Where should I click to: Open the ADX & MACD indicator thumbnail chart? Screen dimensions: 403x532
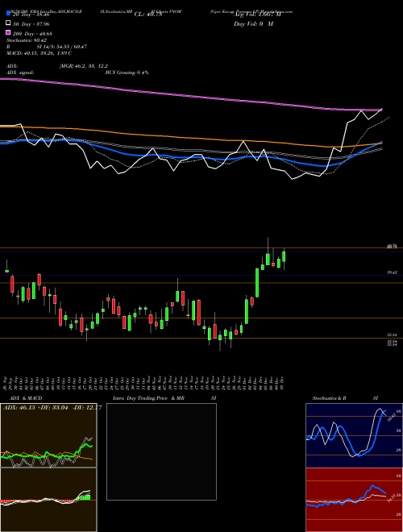pyautogui.click(x=48, y=435)
